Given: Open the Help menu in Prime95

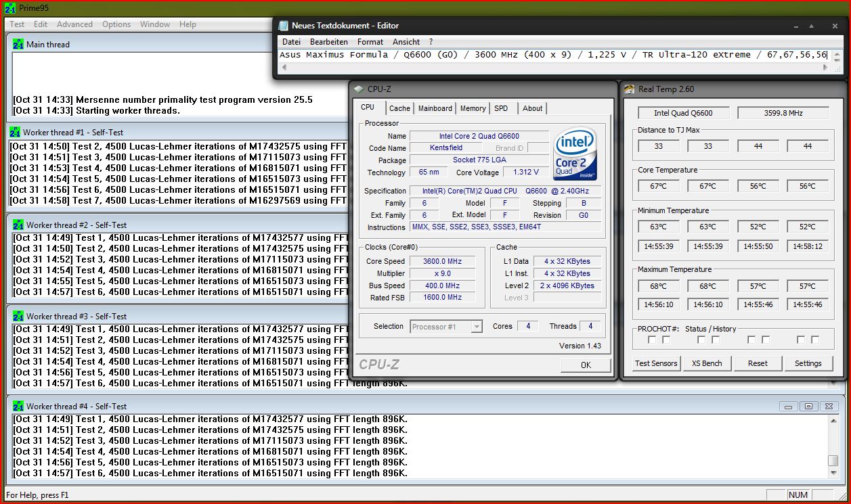Looking at the screenshot, I should pyautogui.click(x=188, y=24).
